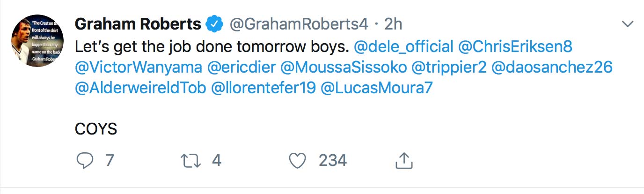Open the @dele_official mention
Screen dimensions: 644x194
(404, 46)
